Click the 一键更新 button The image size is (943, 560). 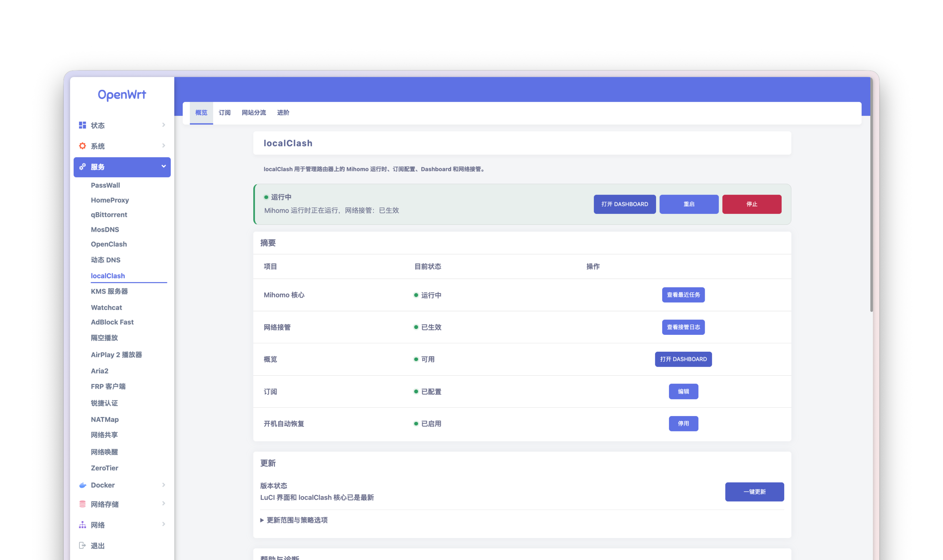(x=754, y=492)
